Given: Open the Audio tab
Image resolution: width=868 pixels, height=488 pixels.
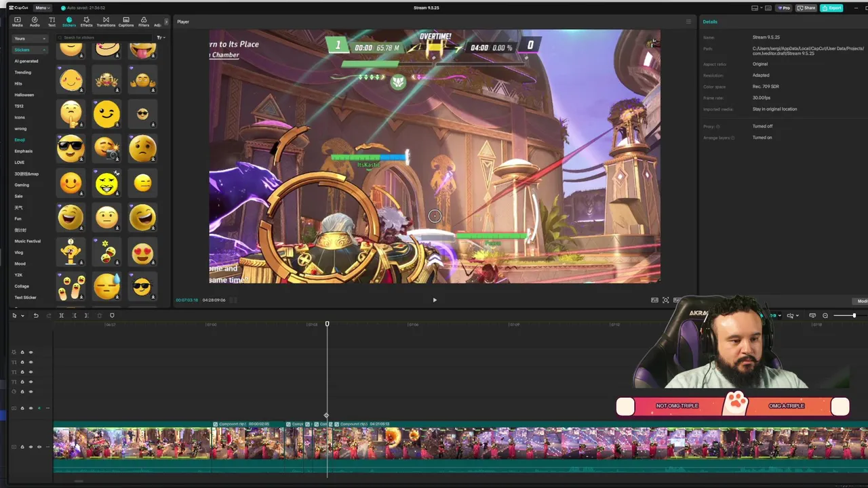Looking at the screenshot, I should pos(35,22).
